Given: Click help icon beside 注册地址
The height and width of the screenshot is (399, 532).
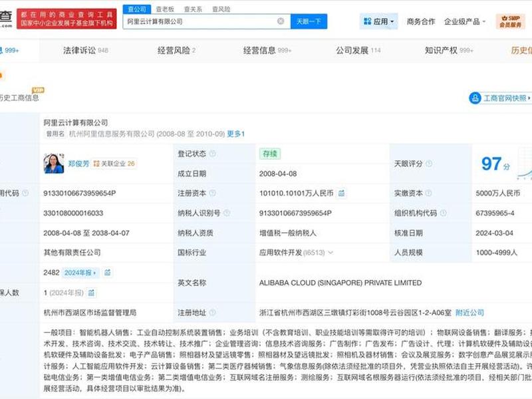Looking at the screenshot, I should click(x=212, y=313).
